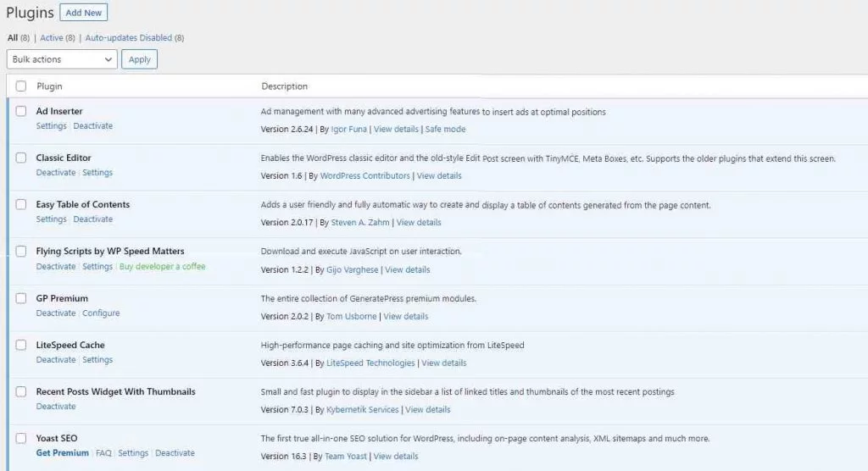Open Easy Table of Contents Settings
This screenshot has height=471, width=868.
[51, 219]
